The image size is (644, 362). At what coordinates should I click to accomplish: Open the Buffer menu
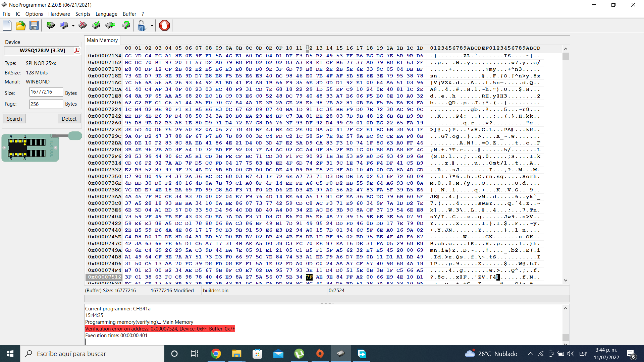(129, 14)
